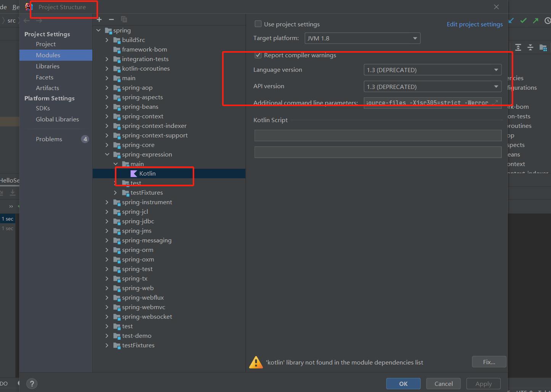Open Global Libraries settings
551x392 pixels.
click(x=57, y=119)
